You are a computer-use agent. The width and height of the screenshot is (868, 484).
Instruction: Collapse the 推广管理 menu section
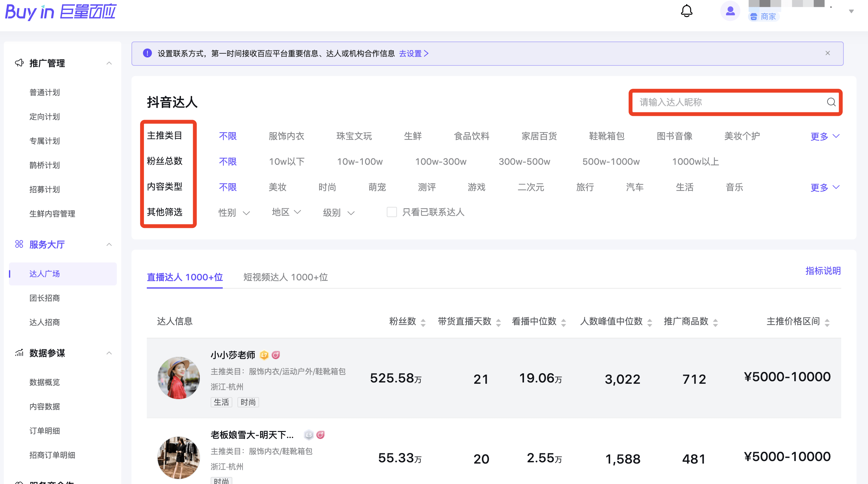109,63
